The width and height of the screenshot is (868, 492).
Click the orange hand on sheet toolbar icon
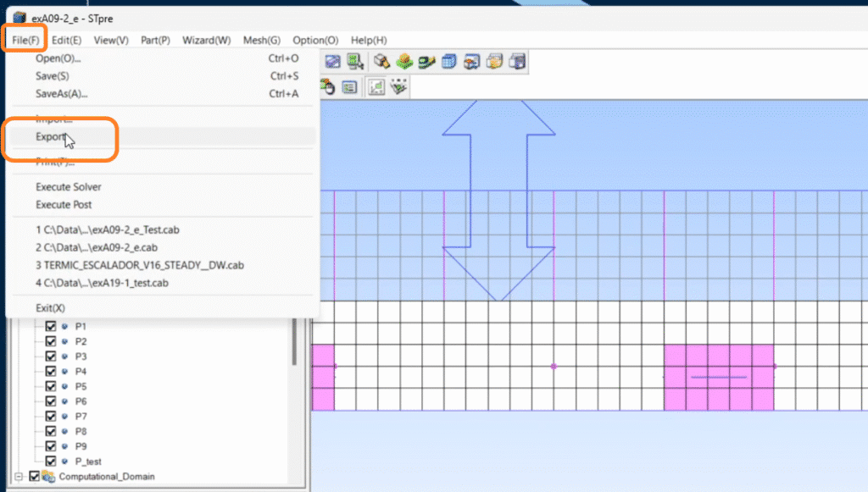click(x=494, y=61)
